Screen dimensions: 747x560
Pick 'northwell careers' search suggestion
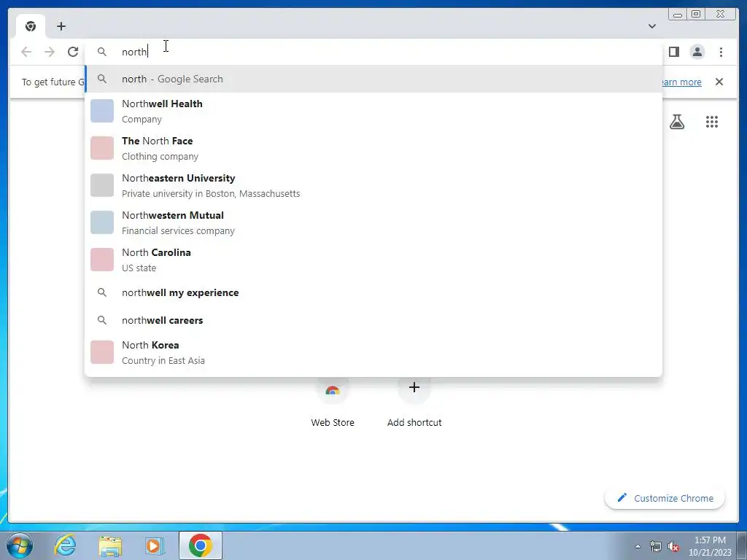pos(373,320)
